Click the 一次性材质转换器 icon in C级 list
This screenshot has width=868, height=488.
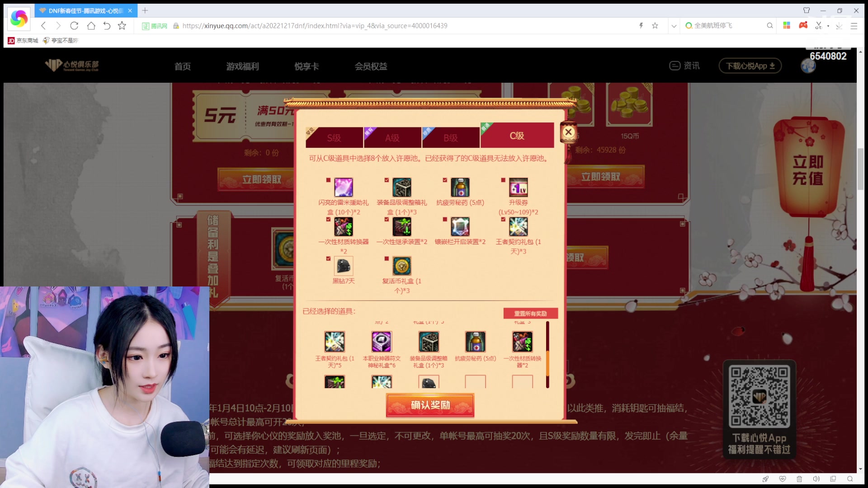[x=344, y=226]
